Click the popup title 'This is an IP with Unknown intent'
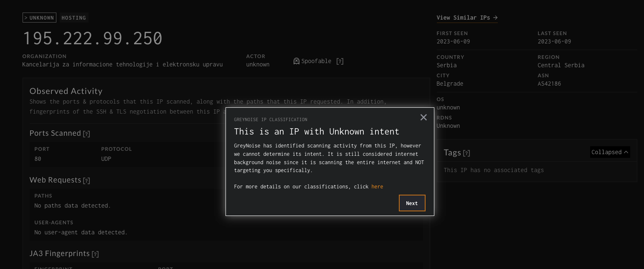Screen dimensions: 644x269 point(317,132)
